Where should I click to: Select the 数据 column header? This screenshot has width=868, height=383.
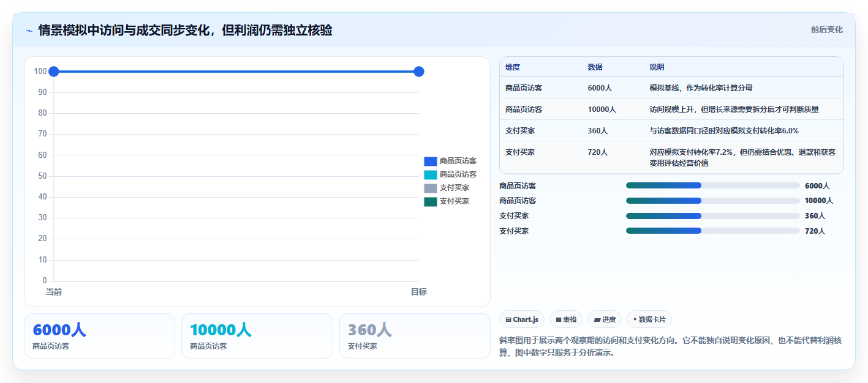pos(595,67)
